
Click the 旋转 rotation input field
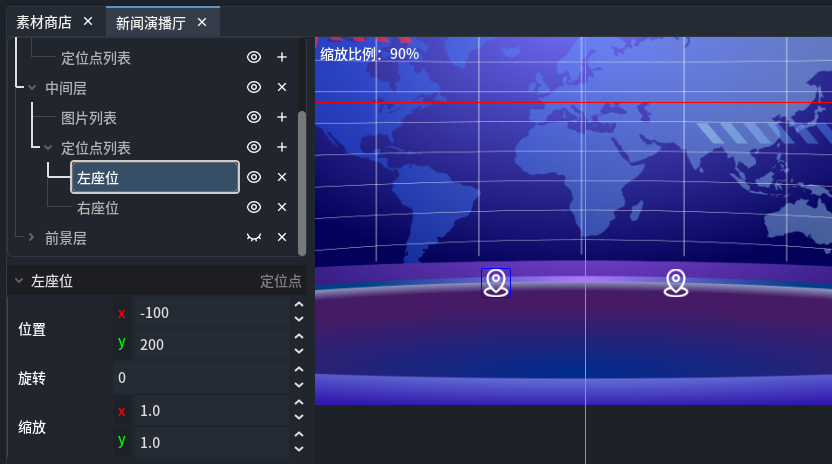pyautogui.click(x=201, y=377)
